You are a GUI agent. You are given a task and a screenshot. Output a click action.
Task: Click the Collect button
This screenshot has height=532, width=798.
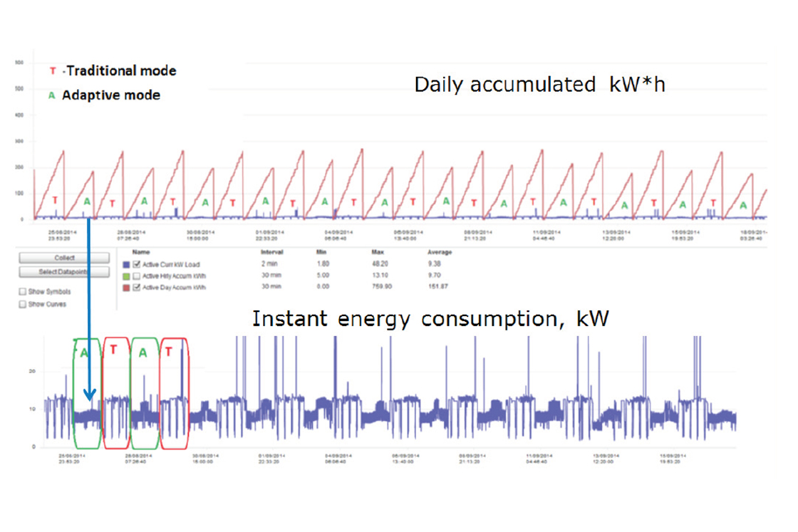(x=63, y=258)
